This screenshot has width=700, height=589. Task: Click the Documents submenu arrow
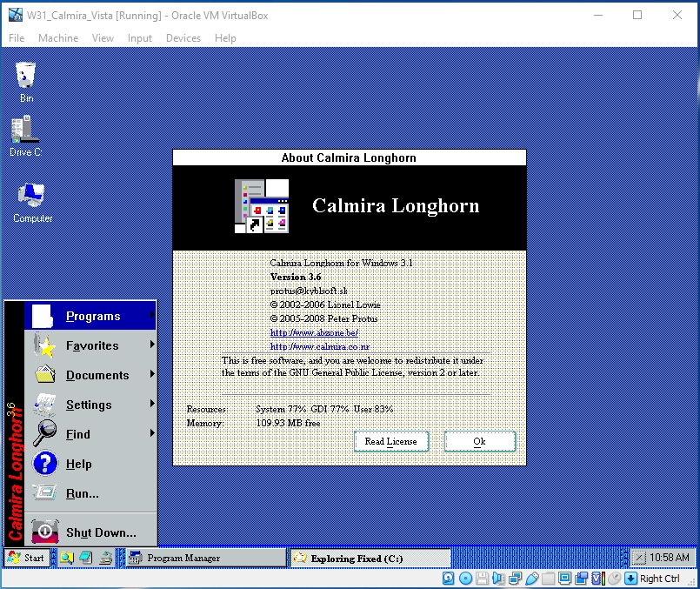pyautogui.click(x=152, y=374)
